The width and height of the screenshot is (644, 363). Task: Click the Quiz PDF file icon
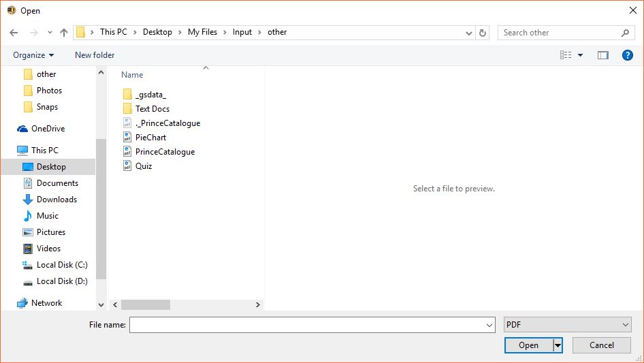click(127, 166)
